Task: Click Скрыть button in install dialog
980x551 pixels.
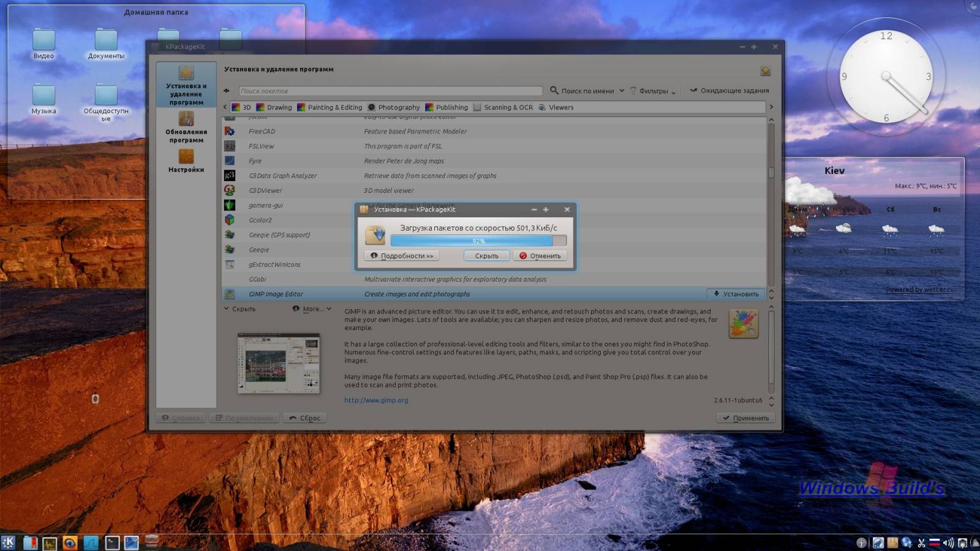Action: coord(487,256)
